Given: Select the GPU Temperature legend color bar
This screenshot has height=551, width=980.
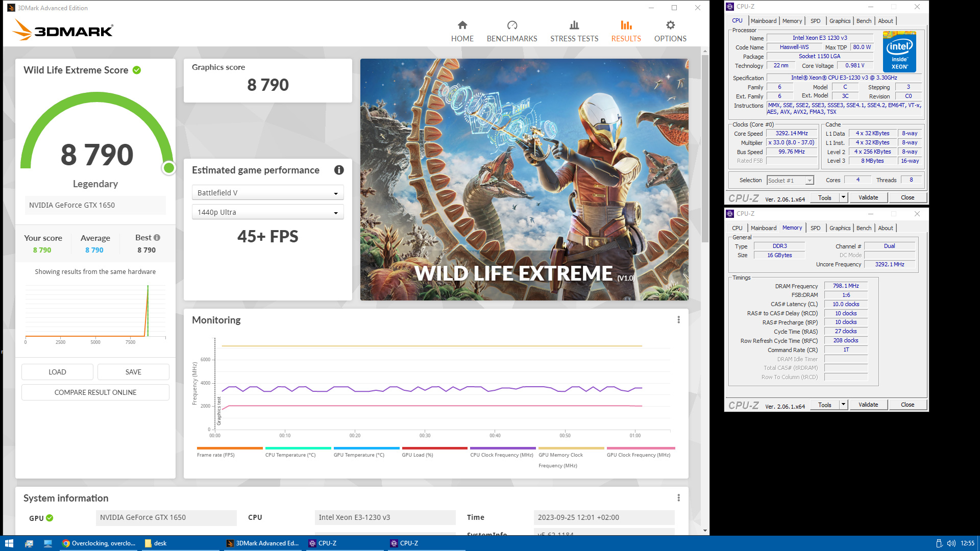Looking at the screenshot, I should (366, 448).
